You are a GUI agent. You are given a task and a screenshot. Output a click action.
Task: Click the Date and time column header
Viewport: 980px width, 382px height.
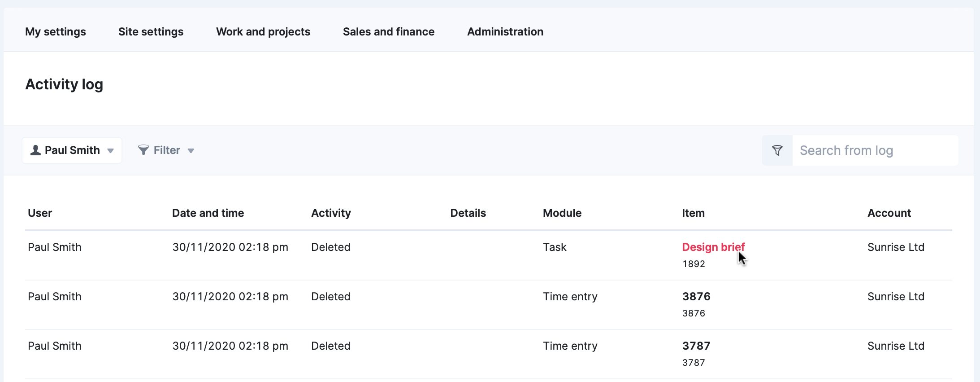tap(208, 213)
